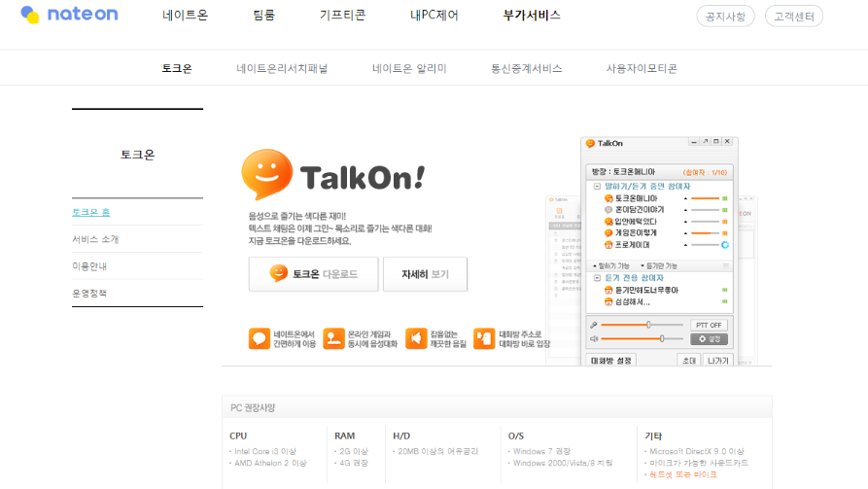868x489 pixels.
Task: Select the 사용자이모티콘 sub-tab
Action: coord(642,69)
